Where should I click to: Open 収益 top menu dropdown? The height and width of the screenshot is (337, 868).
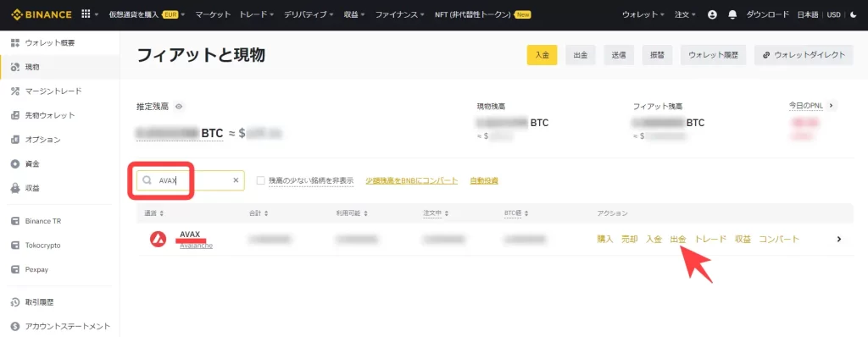point(354,15)
